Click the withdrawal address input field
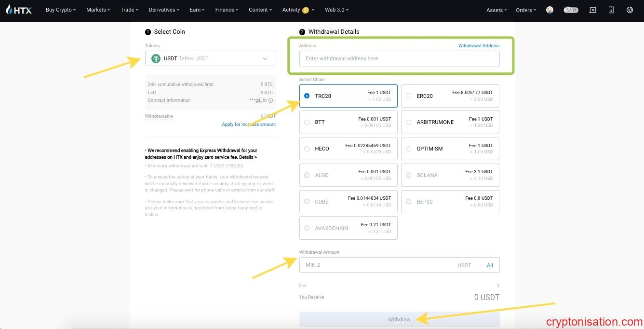Screen dimensions: 644x329 click(399, 59)
